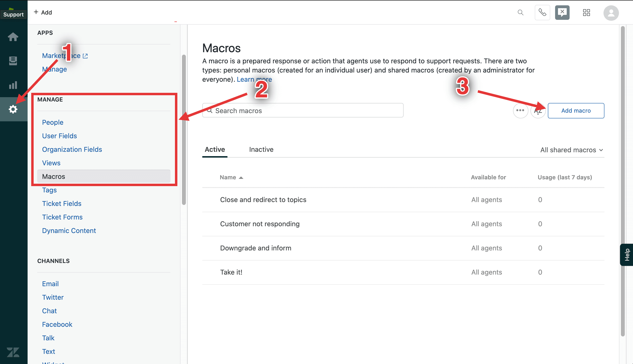The height and width of the screenshot is (364, 633).
Task: Toggle the A-Z sort button
Action: click(538, 111)
